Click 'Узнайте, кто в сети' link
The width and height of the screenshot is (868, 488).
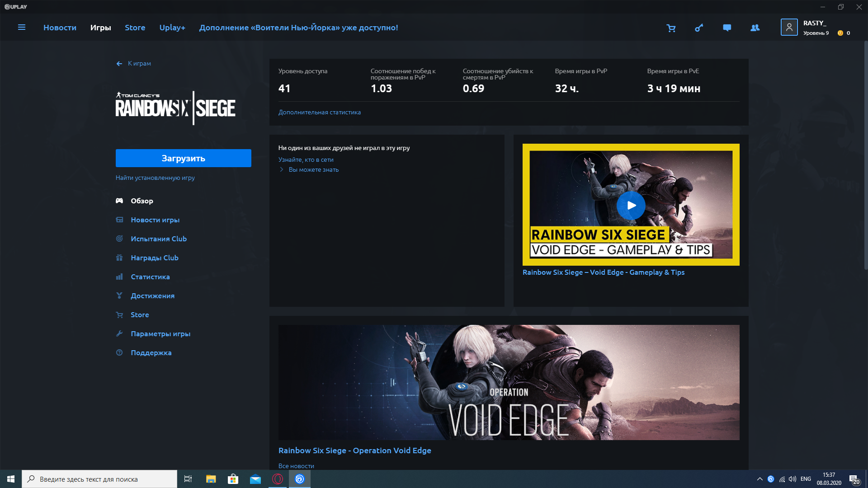(306, 160)
